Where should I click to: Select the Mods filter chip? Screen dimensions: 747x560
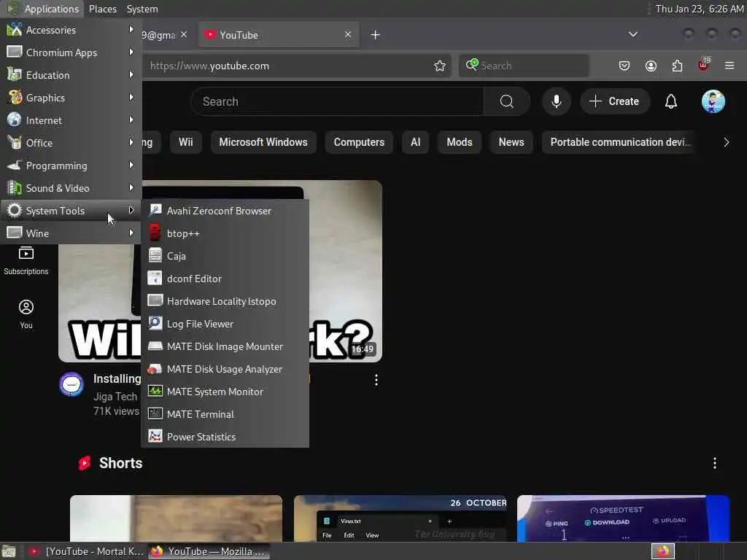tap(460, 142)
